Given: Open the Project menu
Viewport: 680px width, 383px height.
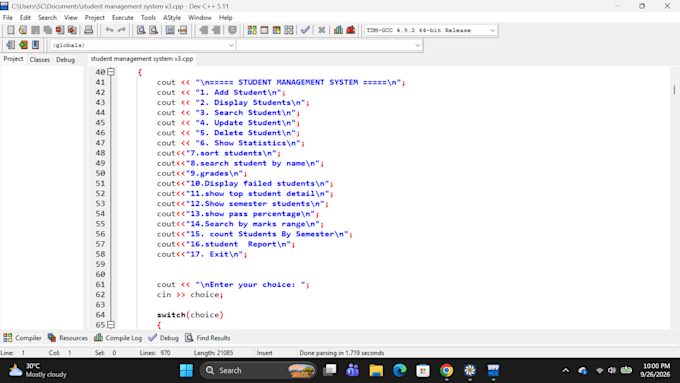Looking at the screenshot, I should click(95, 17).
